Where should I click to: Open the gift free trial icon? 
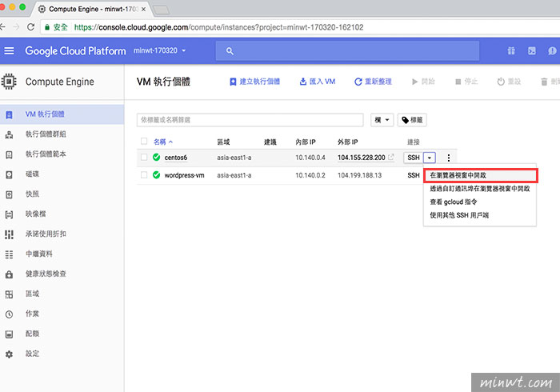coord(511,51)
